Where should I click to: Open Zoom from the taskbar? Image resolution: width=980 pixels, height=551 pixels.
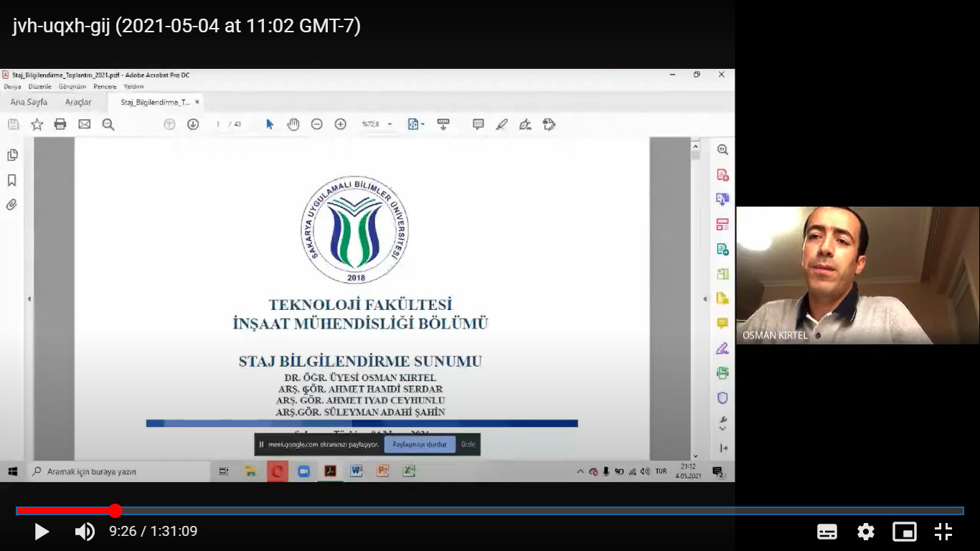tap(303, 471)
